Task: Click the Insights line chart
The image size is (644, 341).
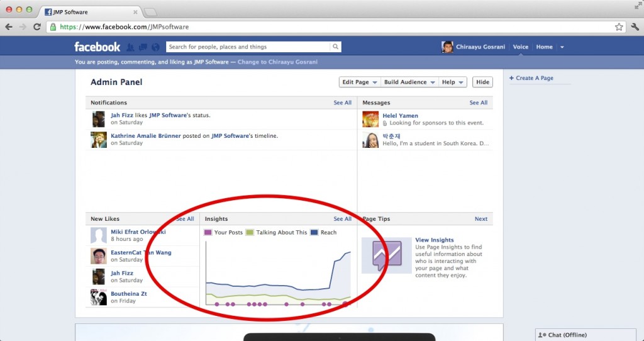Action: [x=278, y=273]
